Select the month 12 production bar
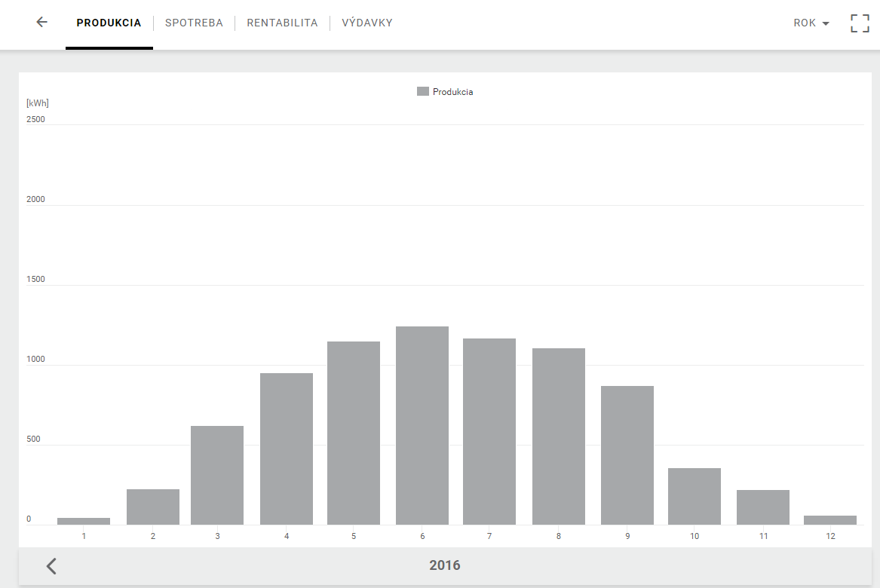The image size is (880, 588). point(830,520)
